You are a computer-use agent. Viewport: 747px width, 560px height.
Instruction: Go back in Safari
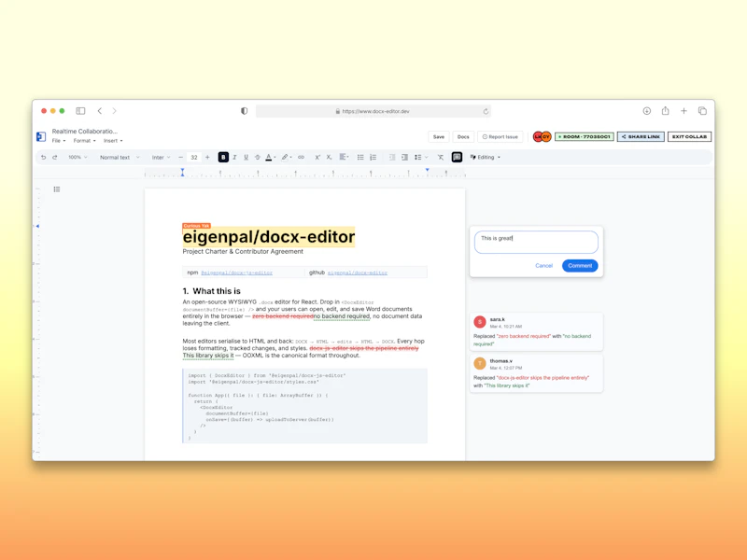(x=100, y=111)
